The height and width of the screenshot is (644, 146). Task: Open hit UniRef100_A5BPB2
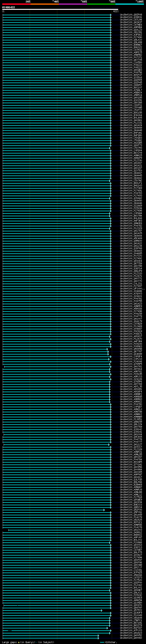[x=131, y=55]
